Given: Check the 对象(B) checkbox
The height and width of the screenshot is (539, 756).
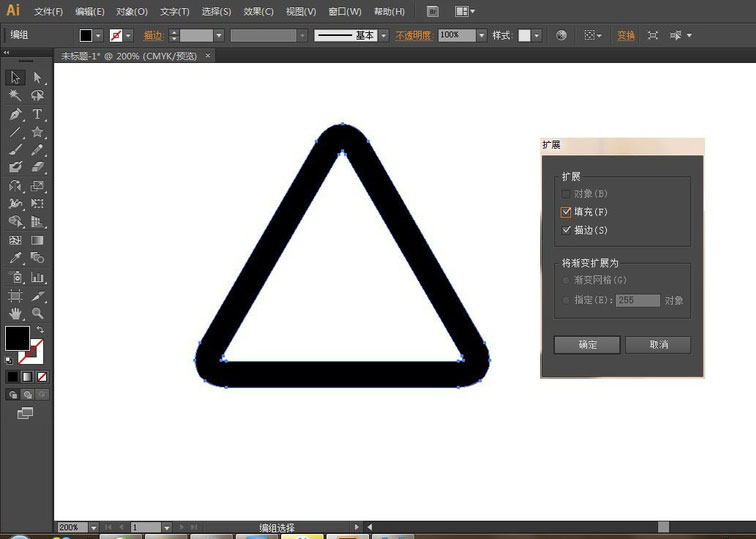Looking at the screenshot, I should pos(567,193).
